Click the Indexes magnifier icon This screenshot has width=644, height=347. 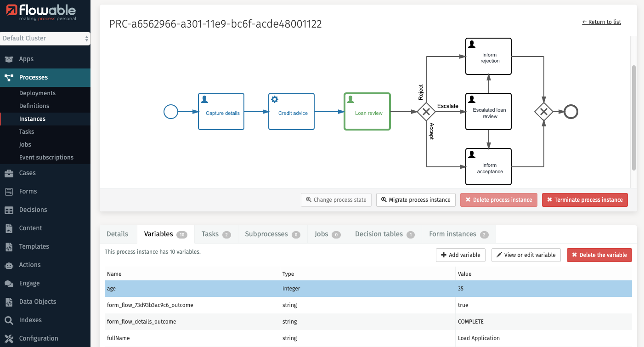(x=9, y=320)
